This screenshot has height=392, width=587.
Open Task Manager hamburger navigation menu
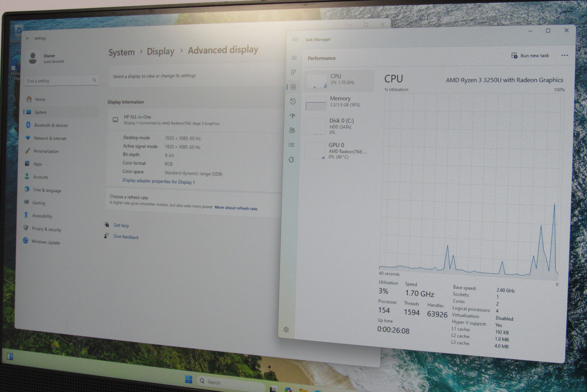[x=294, y=58]
